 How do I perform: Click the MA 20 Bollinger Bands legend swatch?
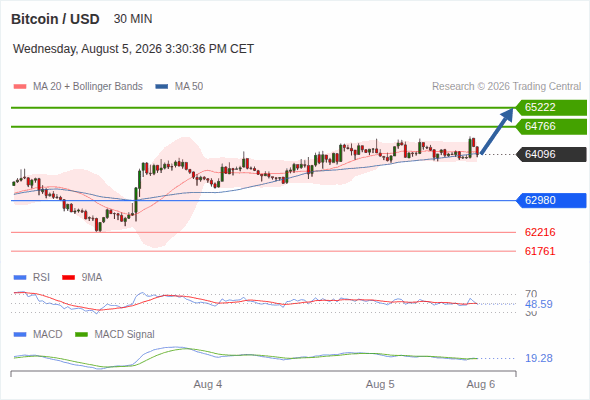(20, 87)
